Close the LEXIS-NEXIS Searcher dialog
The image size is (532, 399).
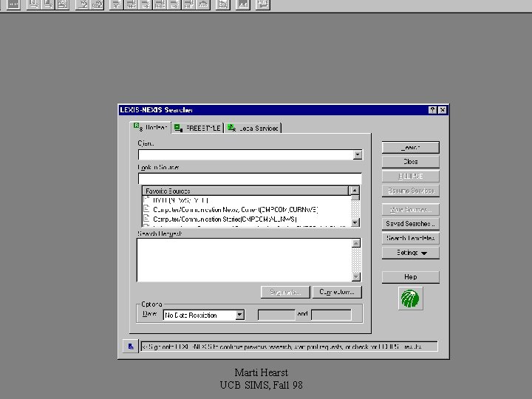[x=443, y=110]
